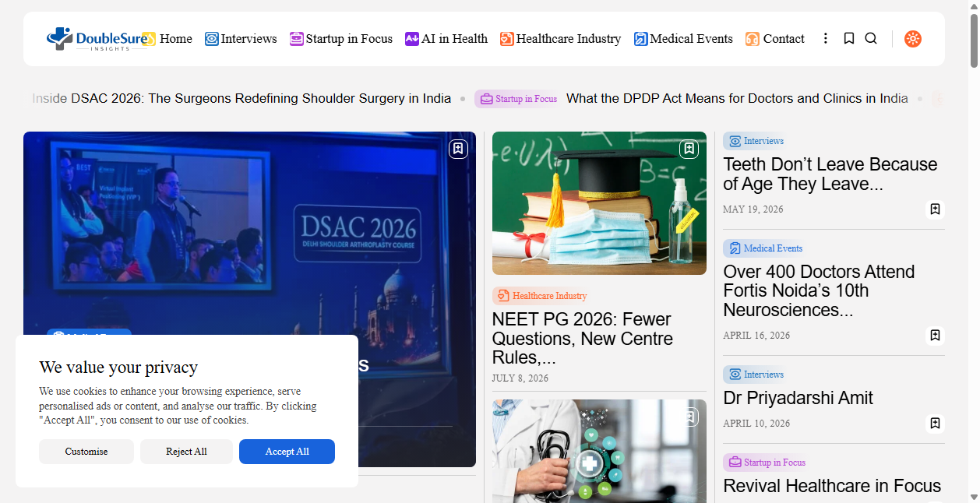Open Medical Events nav item

pyautogui.click(x=683, y=39)
